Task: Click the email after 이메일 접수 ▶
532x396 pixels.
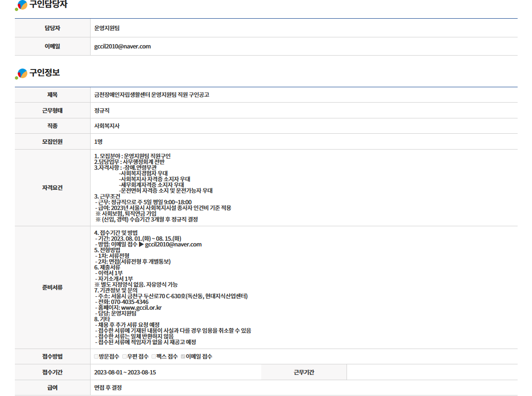Action: 173,245
